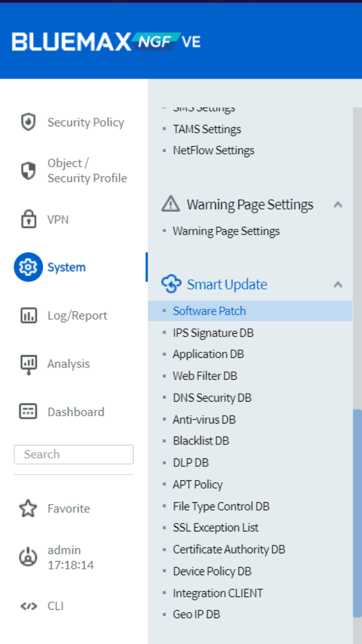362x644 pixels.
Task: Click the CLI code brackets icon
Action: pyautogui.click(x=29, y=606)
